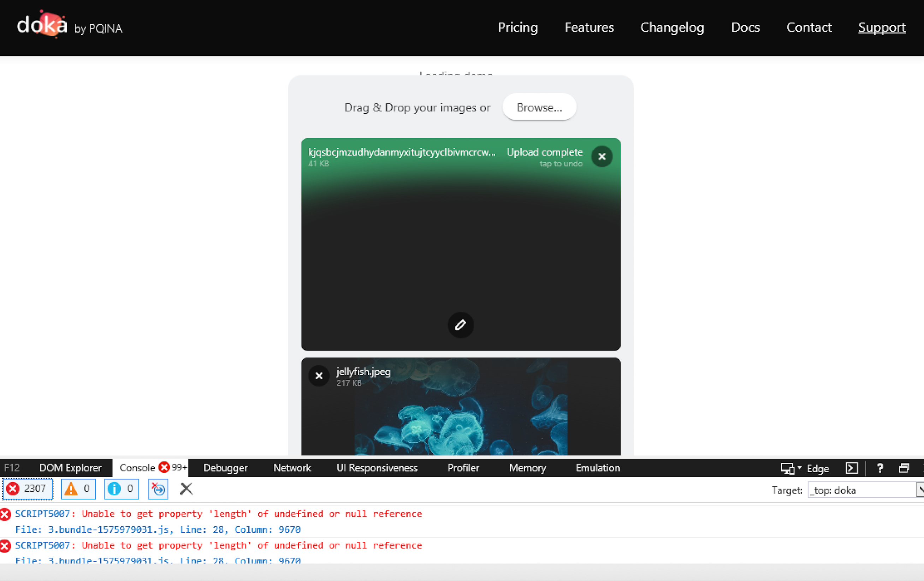Switch to the Profiler tab
The width and height of the screenshot is (924, 581).
coord(463,468)
